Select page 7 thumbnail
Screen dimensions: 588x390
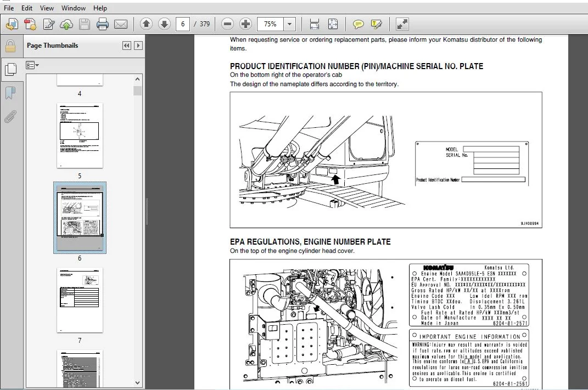pyautogui.click(x=80, y=300)
